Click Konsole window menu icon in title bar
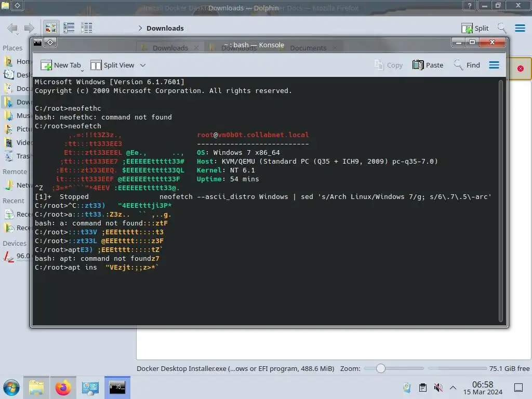The width and height of the screenshot is (532, 399). coord(37,43)
